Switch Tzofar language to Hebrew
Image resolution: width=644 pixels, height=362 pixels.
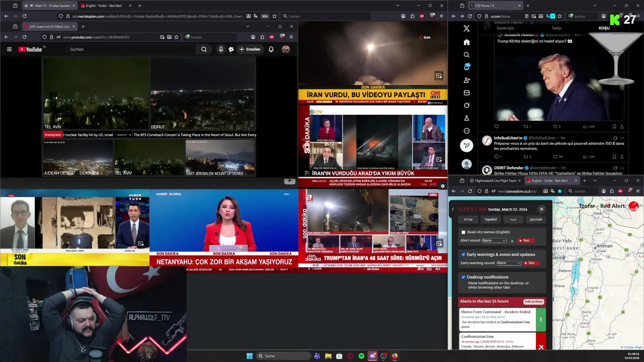pyautogui.click(x=468, y=219)
